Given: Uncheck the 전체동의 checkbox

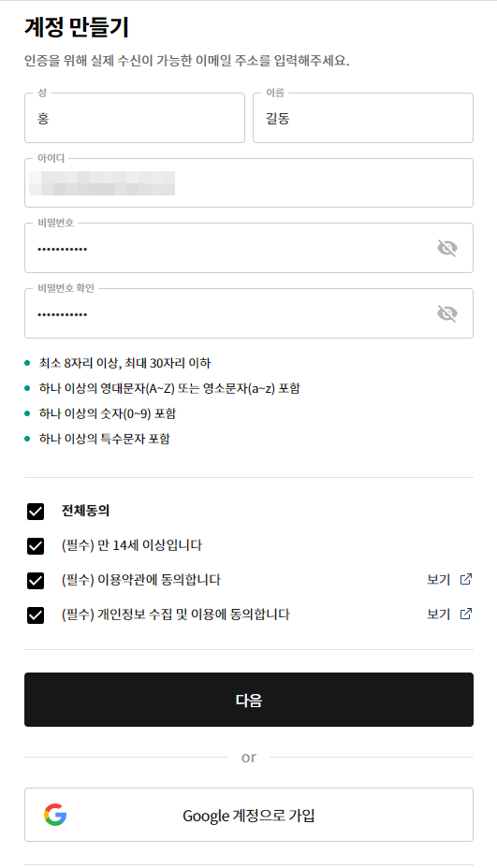Looking at the screenshot, I should (x=36, y=512).
